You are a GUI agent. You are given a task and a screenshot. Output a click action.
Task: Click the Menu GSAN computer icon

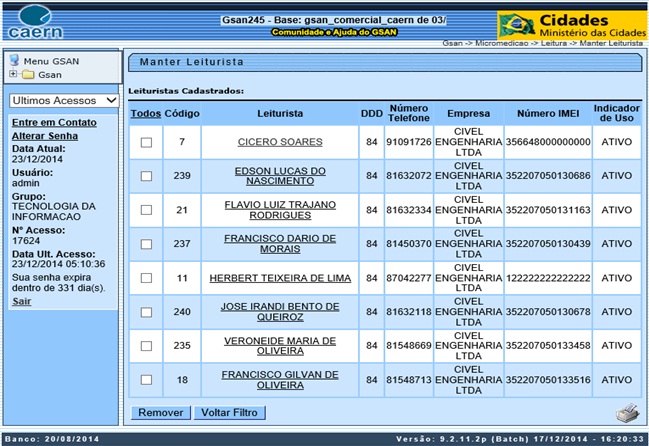pos(15,62)
